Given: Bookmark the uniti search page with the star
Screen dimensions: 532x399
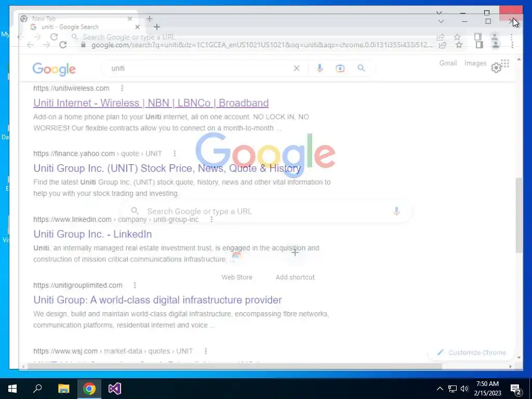Looking at the screenshot, I should (x=459, y=45).
